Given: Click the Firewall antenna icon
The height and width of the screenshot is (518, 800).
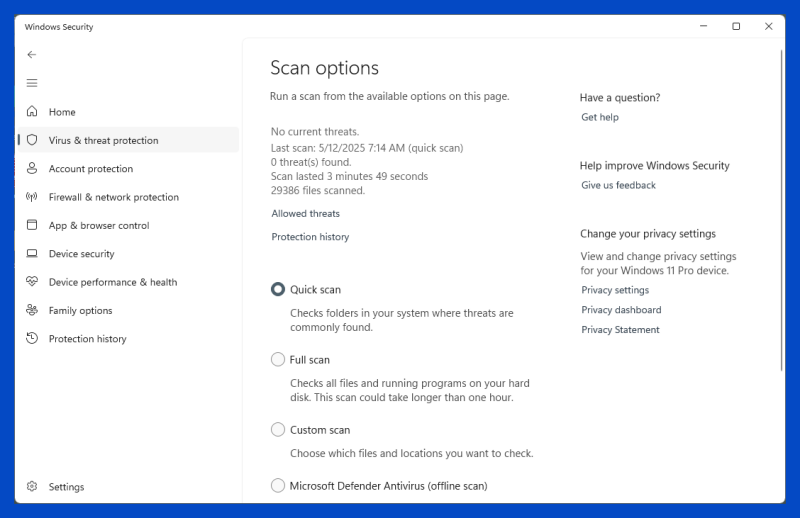Looking at the screenshot, I should [x=32, y=197].
